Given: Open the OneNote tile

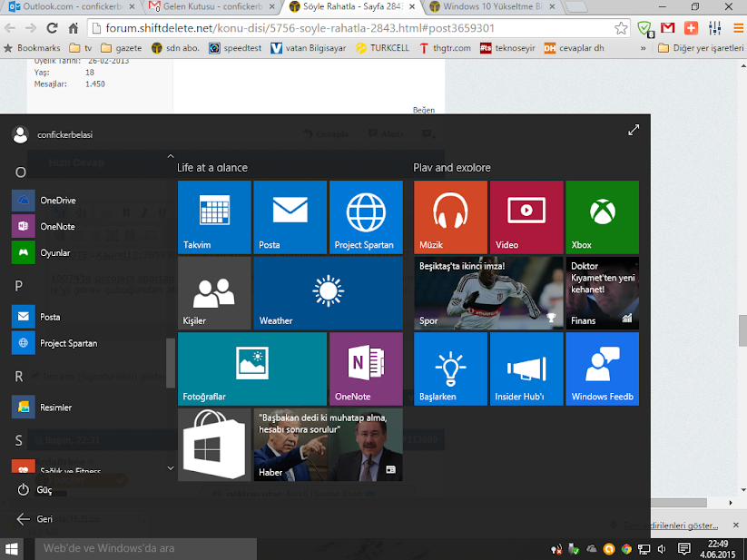Looking at the screenshot, I should click(x=366, y=369).
